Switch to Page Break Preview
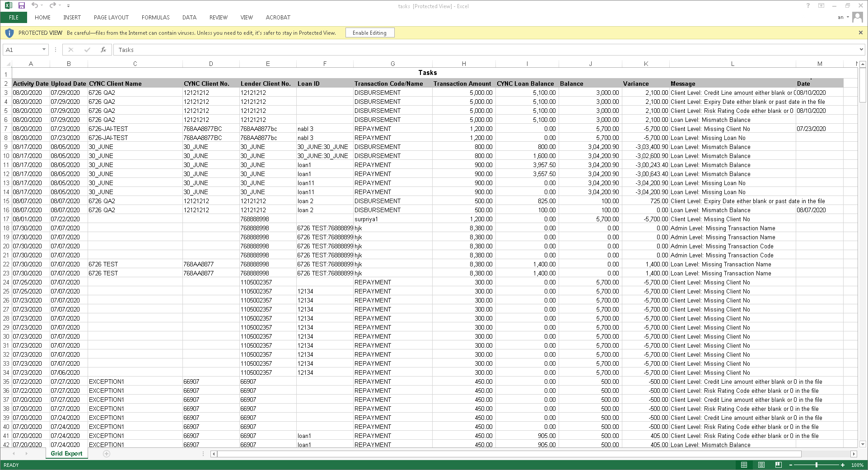The width and height of the screenshot is (868, 470). tap(778, 465)
